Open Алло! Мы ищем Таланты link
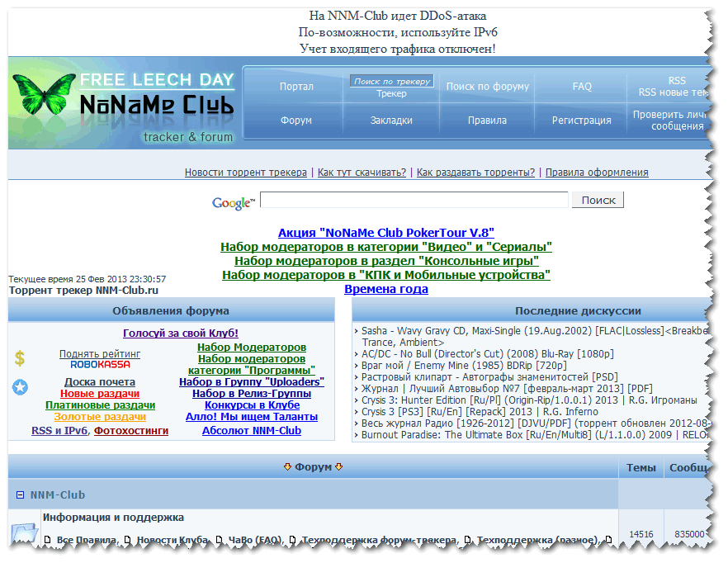728x563 pixels. pos(252,417)
